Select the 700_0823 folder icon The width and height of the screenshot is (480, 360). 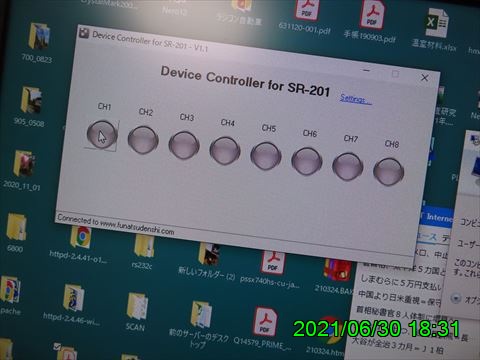tap(39, 36)
